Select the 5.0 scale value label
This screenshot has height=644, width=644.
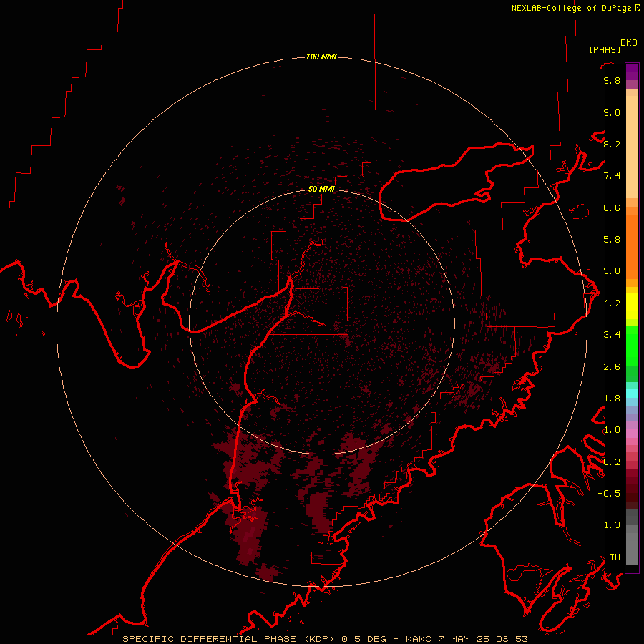point(612,271)
